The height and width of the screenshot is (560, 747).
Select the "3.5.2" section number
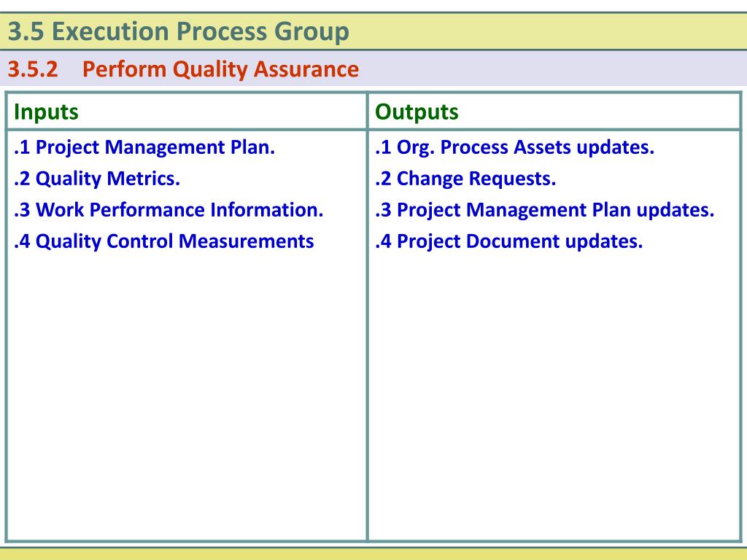(33, 70)
